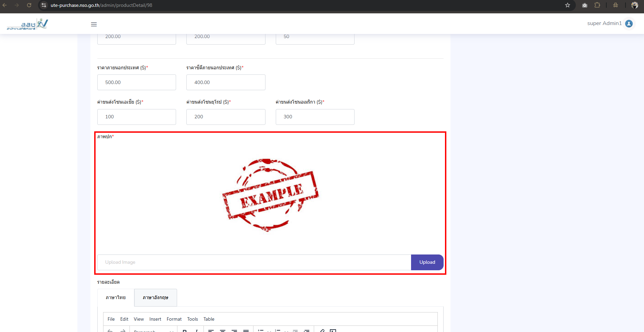
Task: Open the Insert menu in the editor
Action: tap(155, 319)
